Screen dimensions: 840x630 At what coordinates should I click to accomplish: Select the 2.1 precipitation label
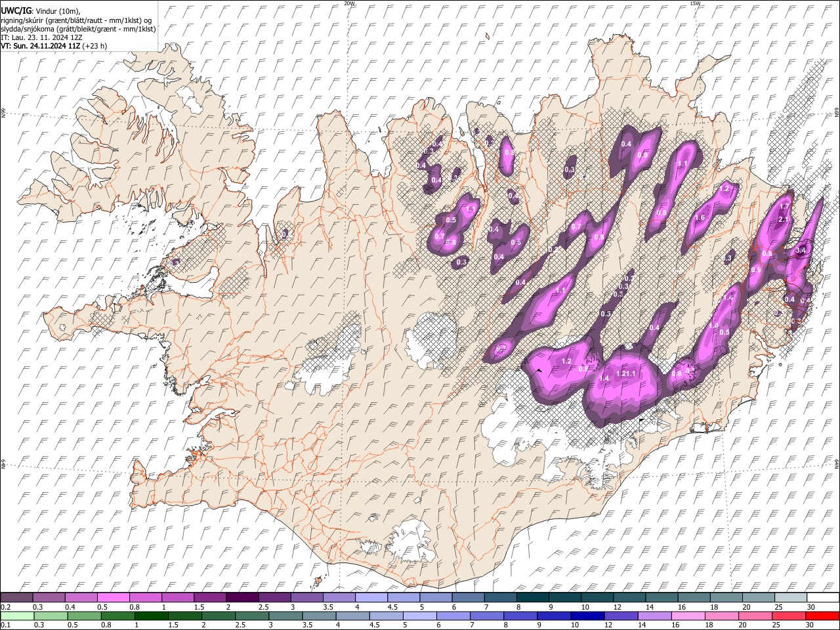783,220
